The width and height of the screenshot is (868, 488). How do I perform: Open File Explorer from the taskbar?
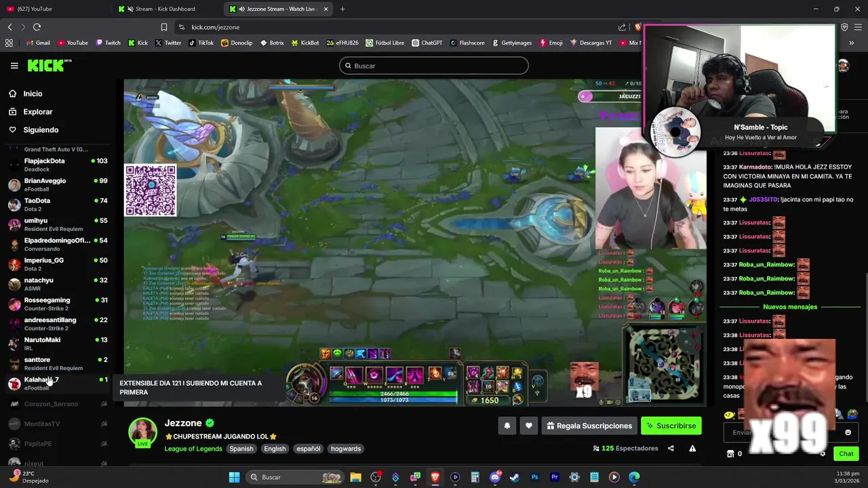tap(355, 477)
